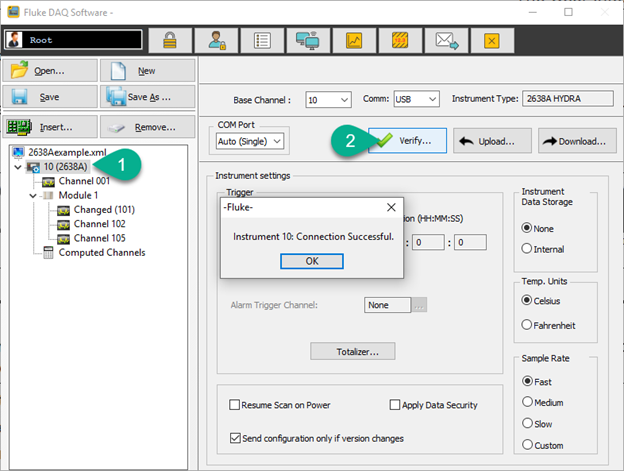Click the Open... folder button
The width and height of the screenshot is (624, 471).
(x=50, y=71)
